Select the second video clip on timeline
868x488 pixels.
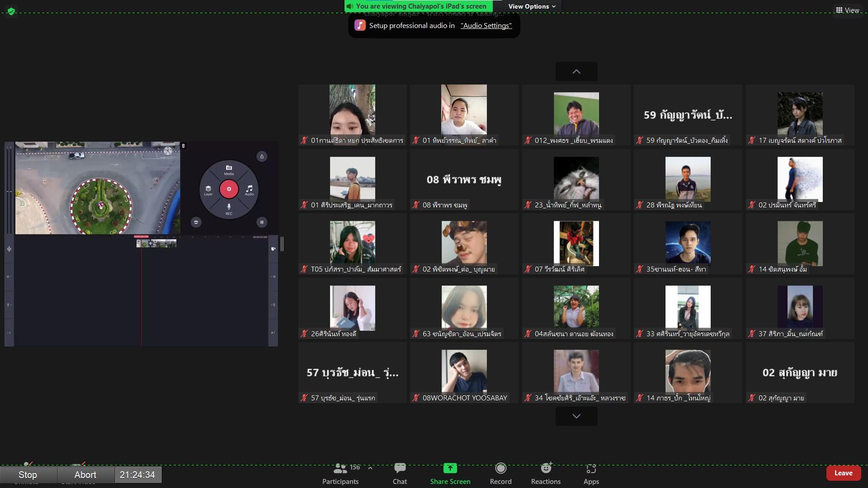coord(164,243)
